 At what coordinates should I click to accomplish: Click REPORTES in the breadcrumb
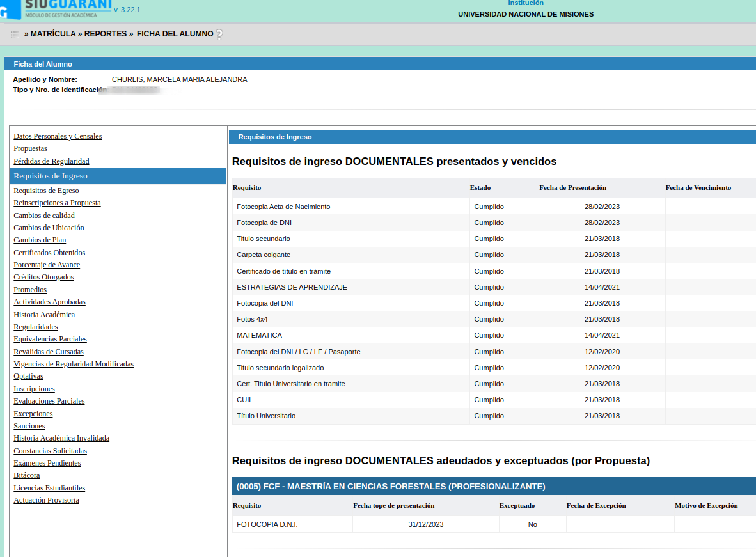click(106, 34)
